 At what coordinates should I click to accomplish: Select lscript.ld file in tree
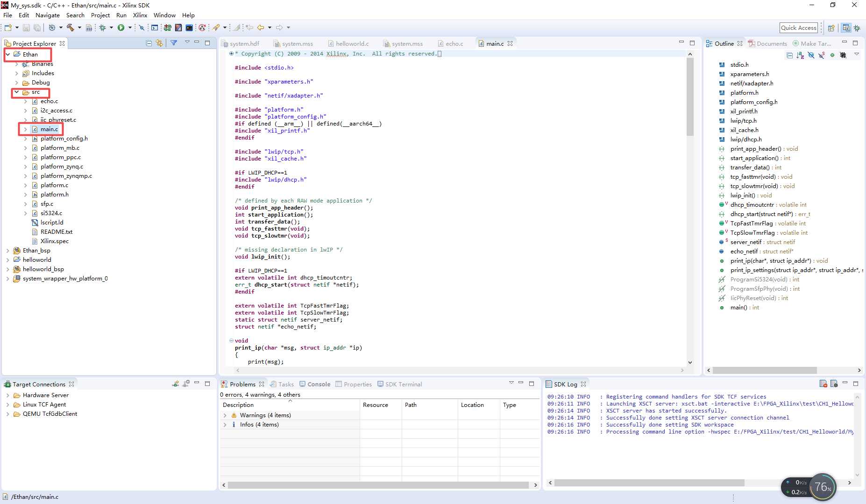pyautogui.click(x=51, y=223)
